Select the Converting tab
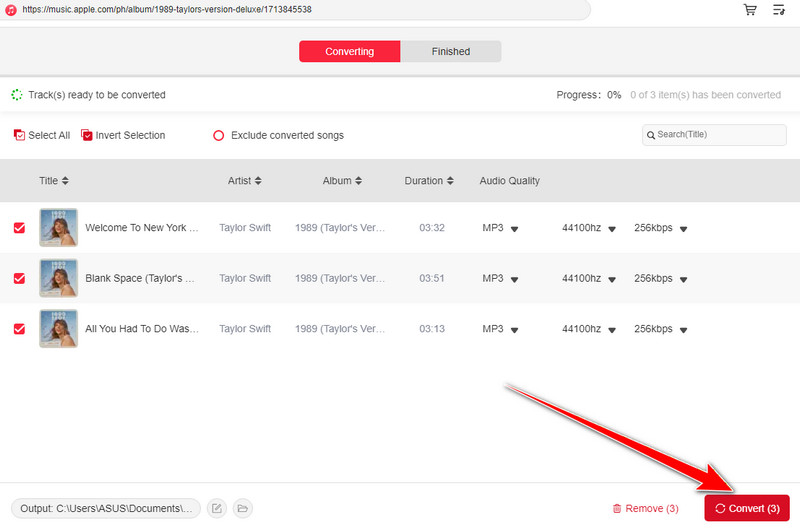The height and width of the screenshot is (528, 800). (x=349, y=51)
